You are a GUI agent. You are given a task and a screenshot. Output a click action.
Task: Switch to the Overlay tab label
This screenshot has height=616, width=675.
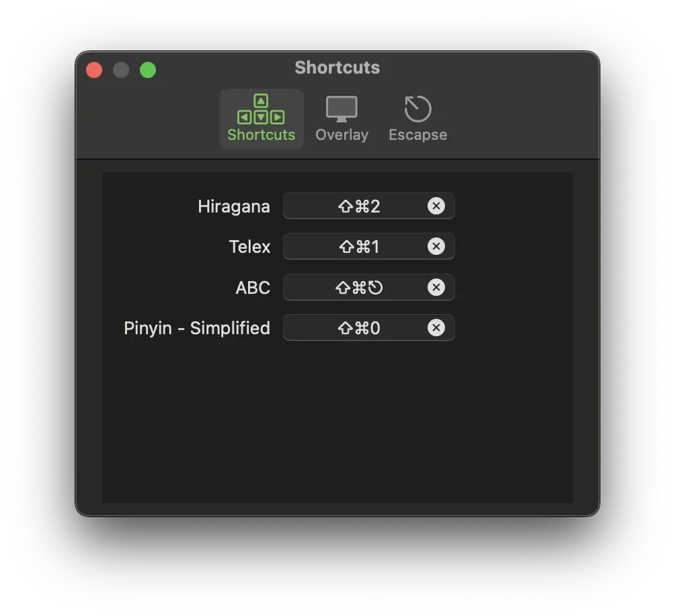[x=342, y=134]
